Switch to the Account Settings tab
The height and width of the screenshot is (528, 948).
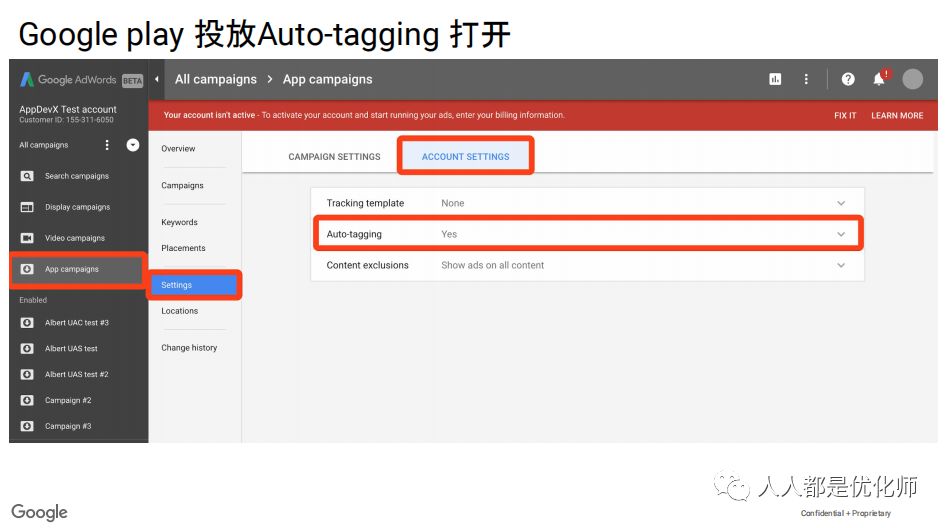[466, 157]
